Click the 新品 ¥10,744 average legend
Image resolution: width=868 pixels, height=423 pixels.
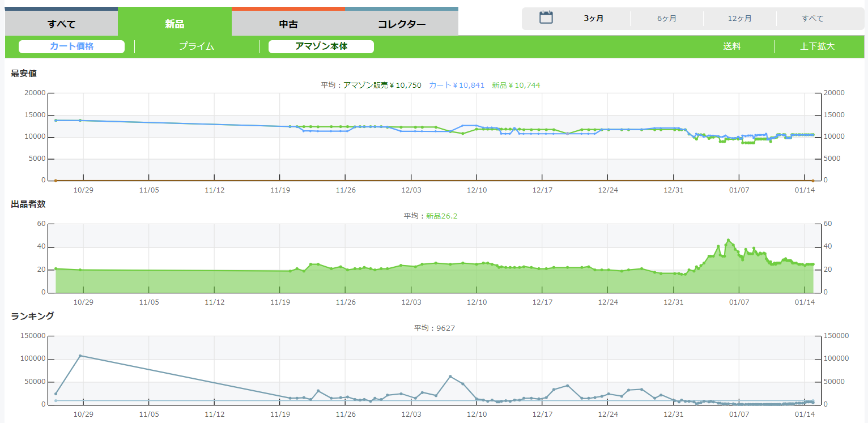pyautogui.click(x=516, y=85)
